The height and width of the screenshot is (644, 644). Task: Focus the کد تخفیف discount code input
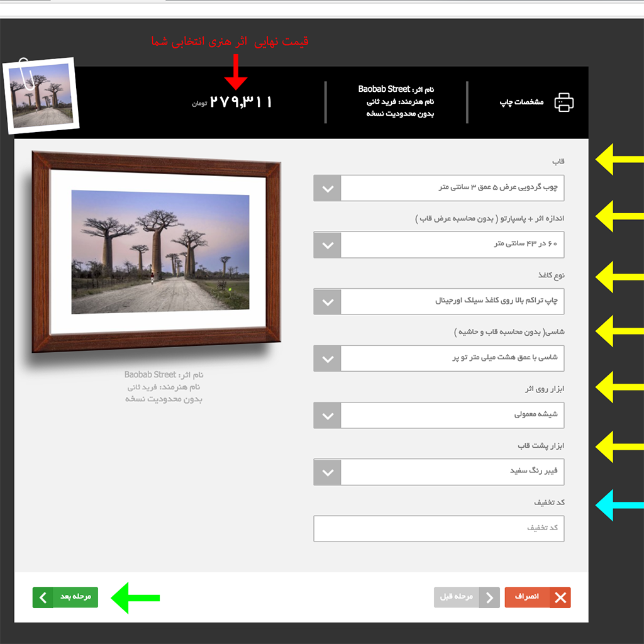click(438, 528)
